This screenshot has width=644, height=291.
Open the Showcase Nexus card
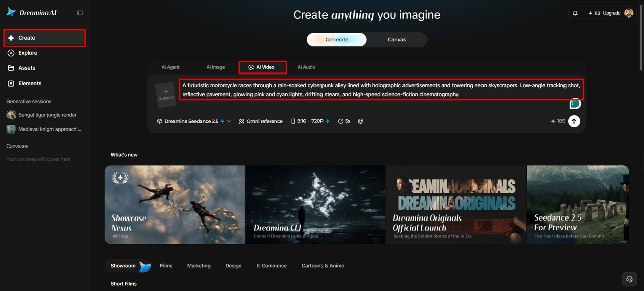[x=175, y=204]
